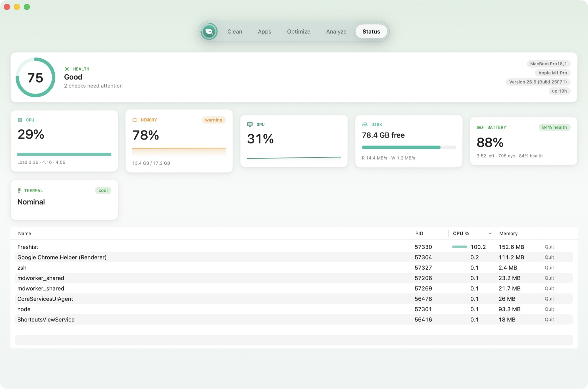Open the Clean tab

click(235, 31)
